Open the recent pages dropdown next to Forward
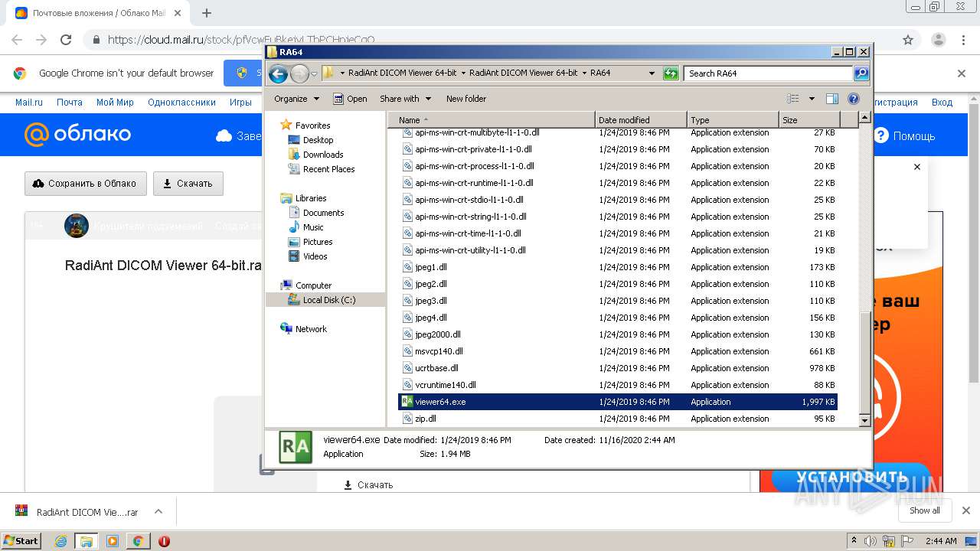Image resolution: width=980 pixels, height=551 pixels. [x=314, y=74]
